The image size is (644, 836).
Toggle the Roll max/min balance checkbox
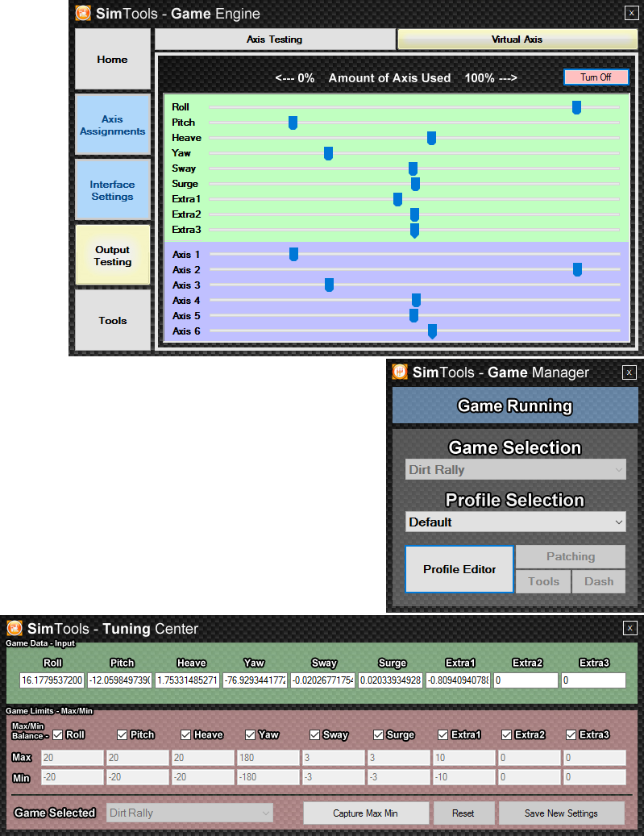(58, 734)
